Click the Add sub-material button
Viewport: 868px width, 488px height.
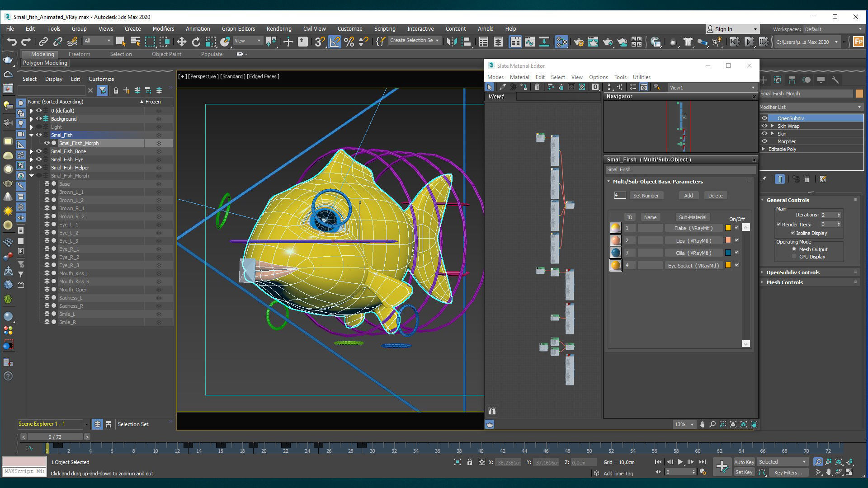(688, 196)
